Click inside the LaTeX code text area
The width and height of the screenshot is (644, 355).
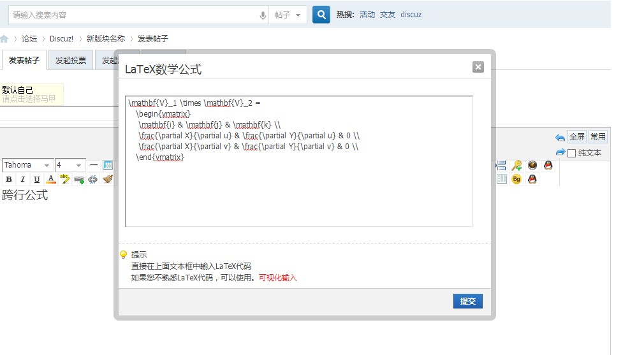[298, 191]
